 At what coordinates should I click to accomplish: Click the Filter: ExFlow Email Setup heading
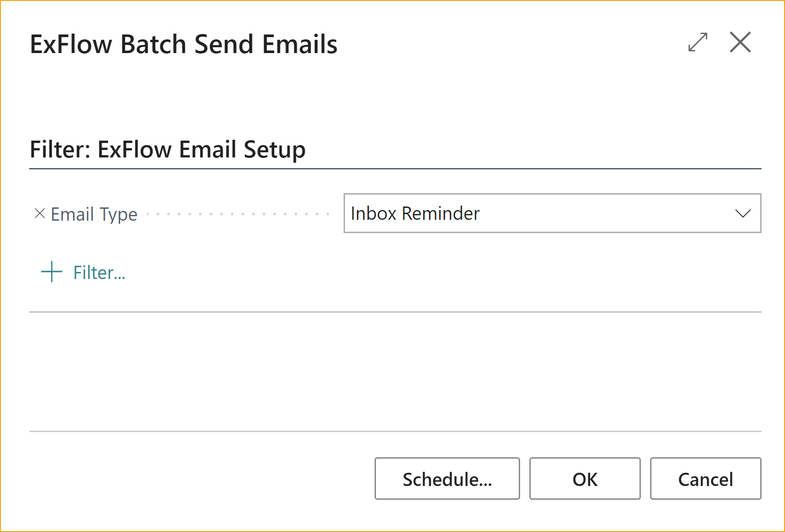click(167, 149)
